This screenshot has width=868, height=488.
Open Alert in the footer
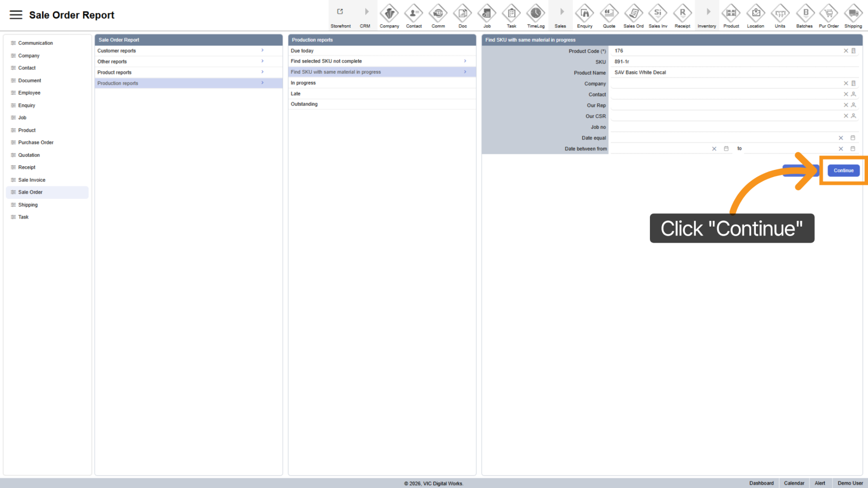pos(820,483)
